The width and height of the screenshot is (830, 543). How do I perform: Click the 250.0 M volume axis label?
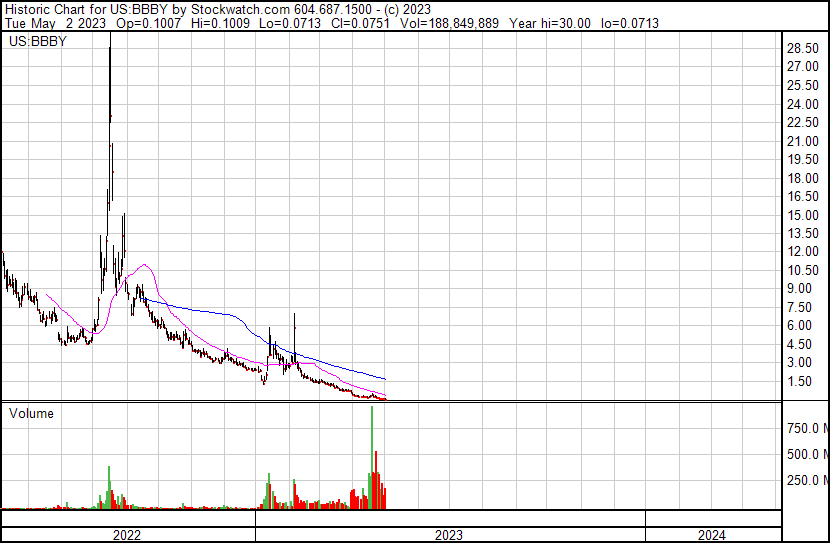808,480
